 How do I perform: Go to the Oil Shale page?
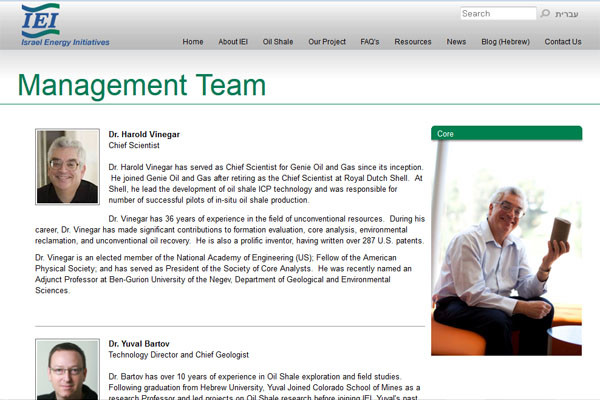click(278, 42)
